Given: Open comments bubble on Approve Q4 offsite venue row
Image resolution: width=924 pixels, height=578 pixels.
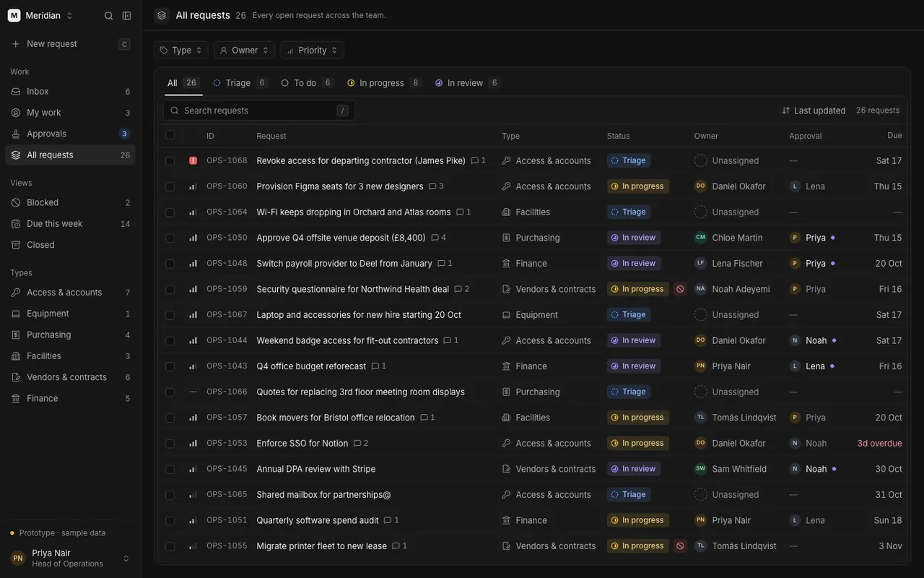Looking at the screenshot, I should coord(438,238).
